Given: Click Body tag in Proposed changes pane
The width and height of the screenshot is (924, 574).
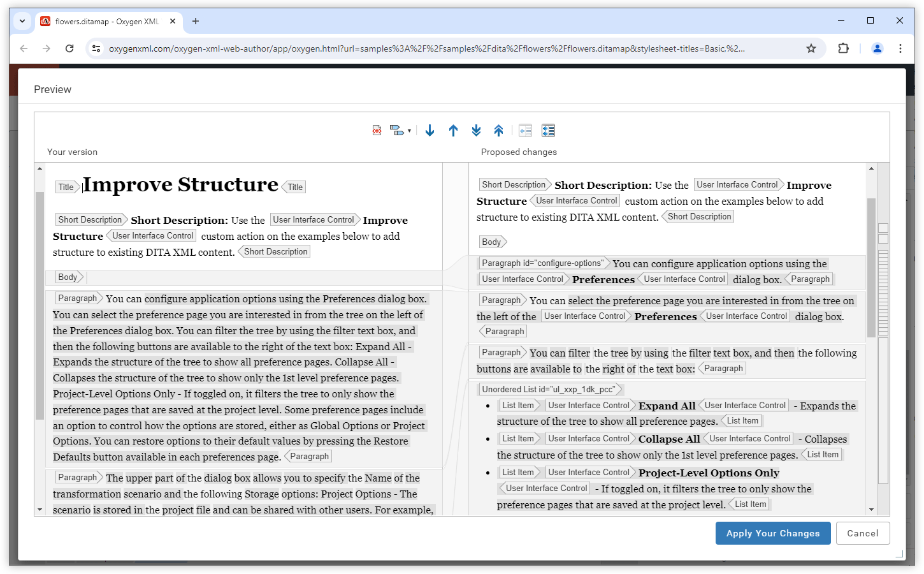Looking at the screenshot, I should pos(493,242).
